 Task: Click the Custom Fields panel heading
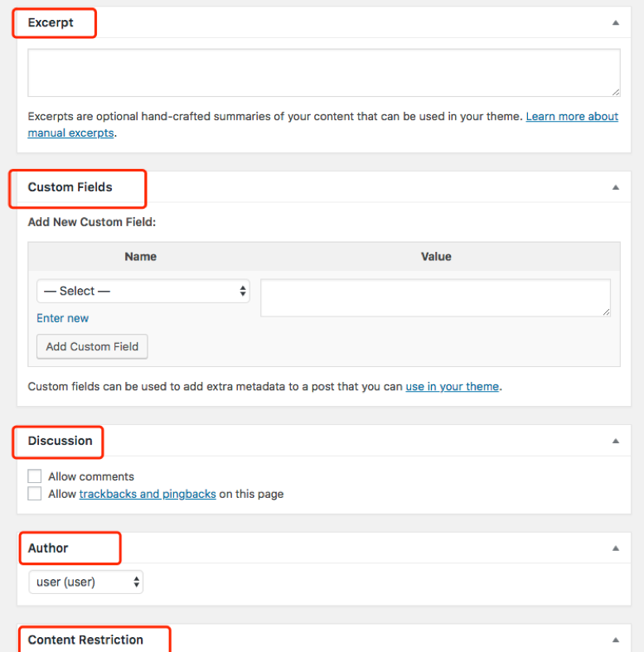click(70, 187)
